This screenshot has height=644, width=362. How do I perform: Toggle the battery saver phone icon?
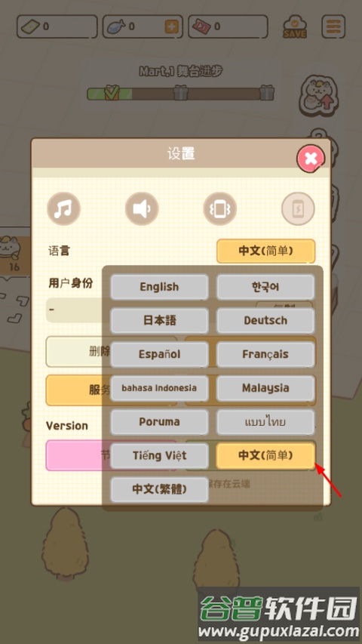[298, 208]
